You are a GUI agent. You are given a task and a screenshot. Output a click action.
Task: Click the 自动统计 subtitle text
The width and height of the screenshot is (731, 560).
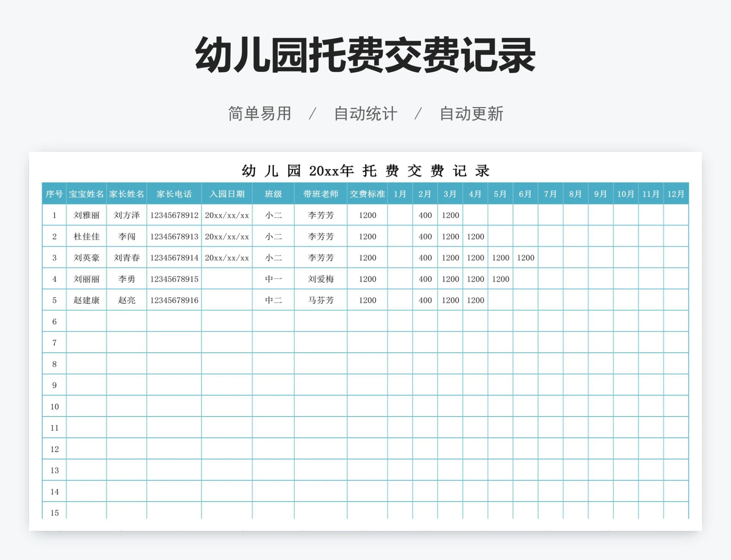click(365, 114)
